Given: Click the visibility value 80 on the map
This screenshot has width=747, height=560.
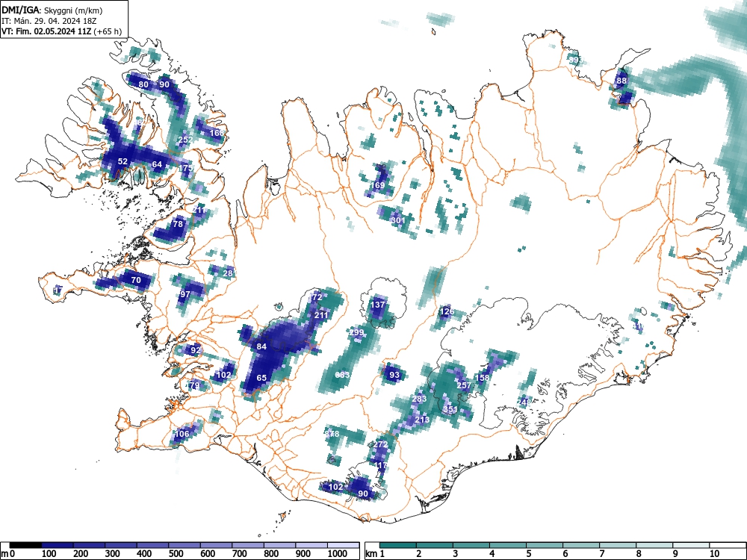Looking at the screenshot, I should 143,84.
